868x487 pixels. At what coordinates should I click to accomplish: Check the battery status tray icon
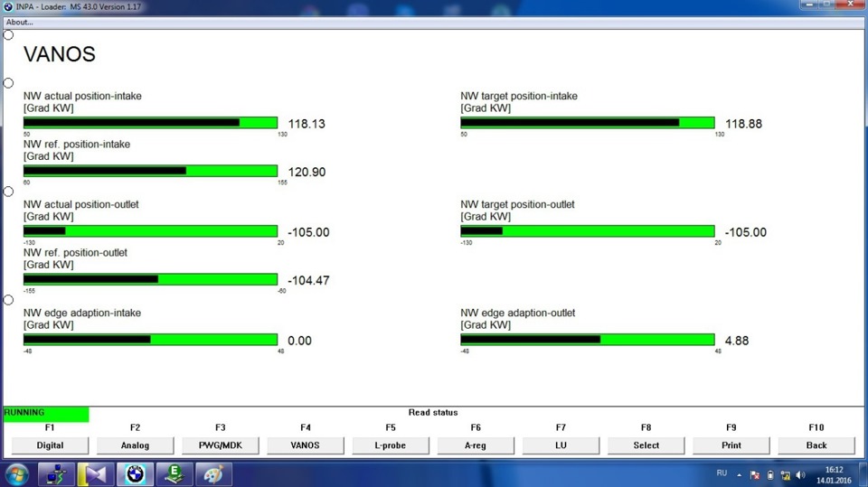point(770,475)
